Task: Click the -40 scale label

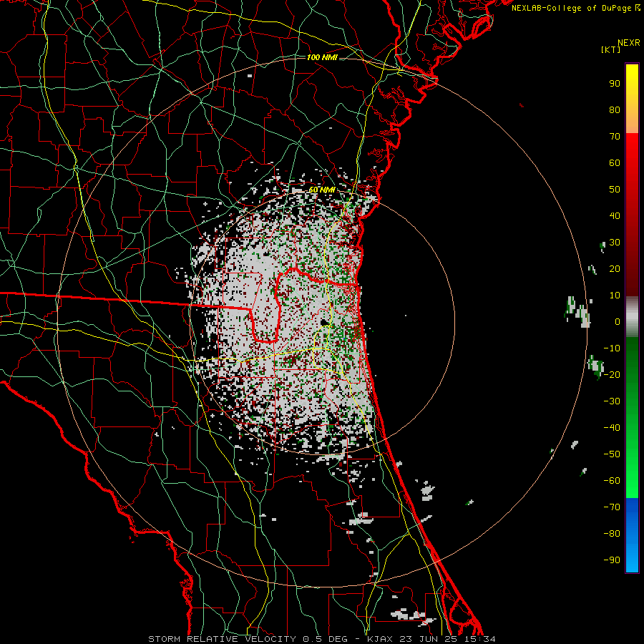Action: [x=612, y=428]
